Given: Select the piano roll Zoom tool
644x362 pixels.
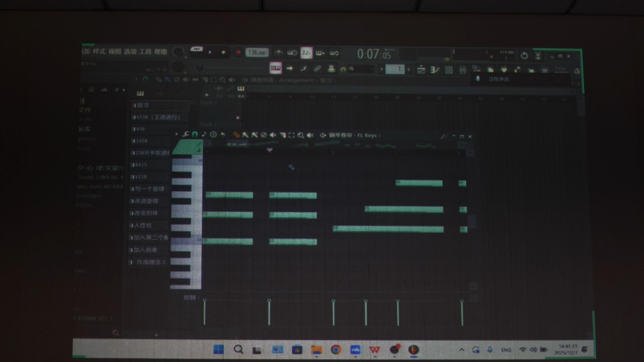Looking at the screenshot, I should pos(301,135).
